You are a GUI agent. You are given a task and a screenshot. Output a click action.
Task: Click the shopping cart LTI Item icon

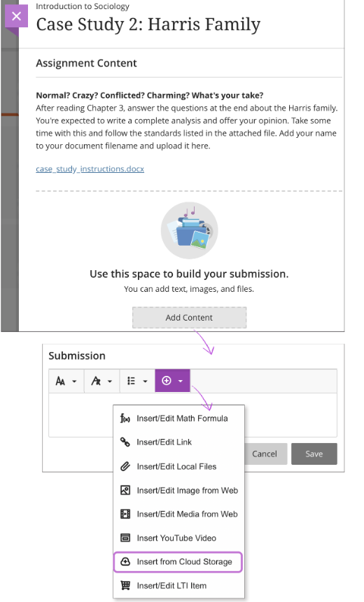coord(125,585)
